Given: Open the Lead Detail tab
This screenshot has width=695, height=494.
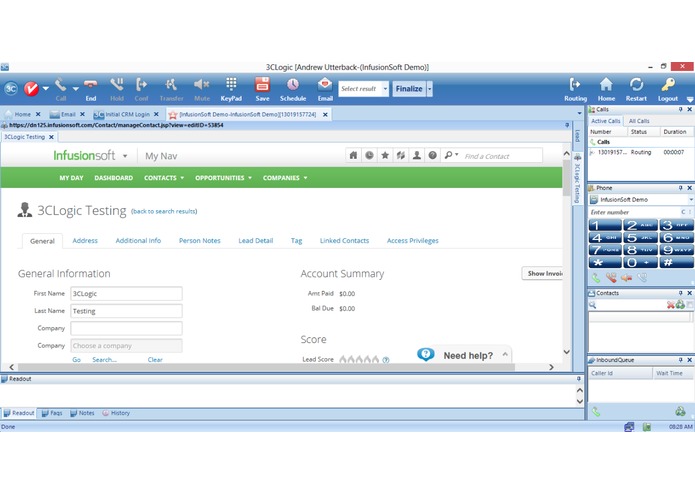Looking at the screenshot, I should [256, 241].
